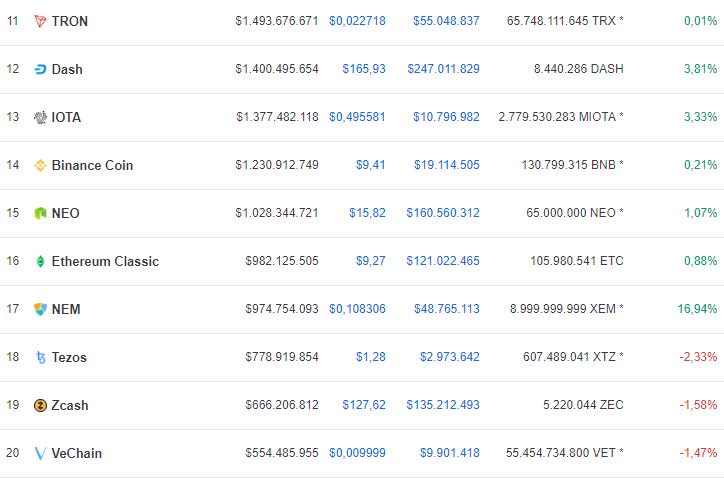Screen dimensions: 724x484
Task: Click the NEM logo icon
Action: (x=40, y=309)
